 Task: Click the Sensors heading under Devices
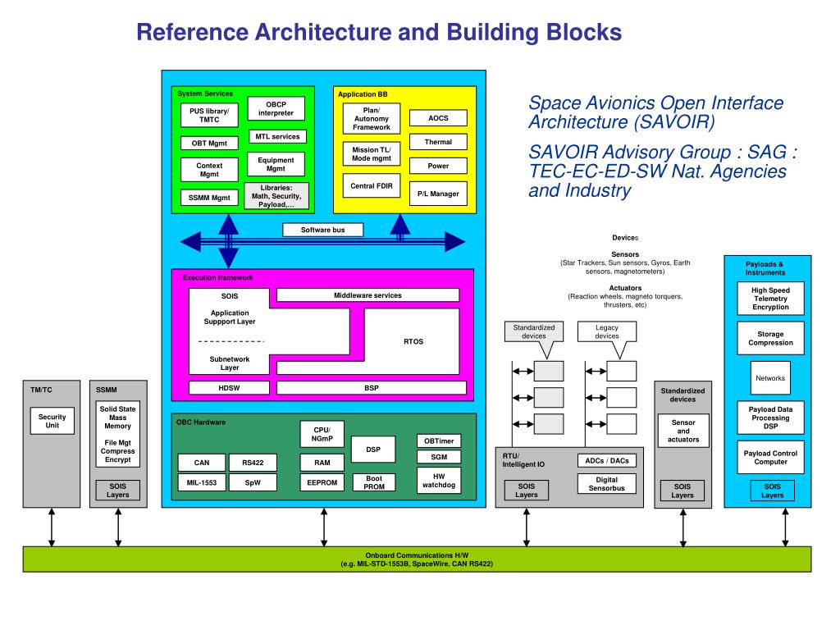(x=625, y=254)
